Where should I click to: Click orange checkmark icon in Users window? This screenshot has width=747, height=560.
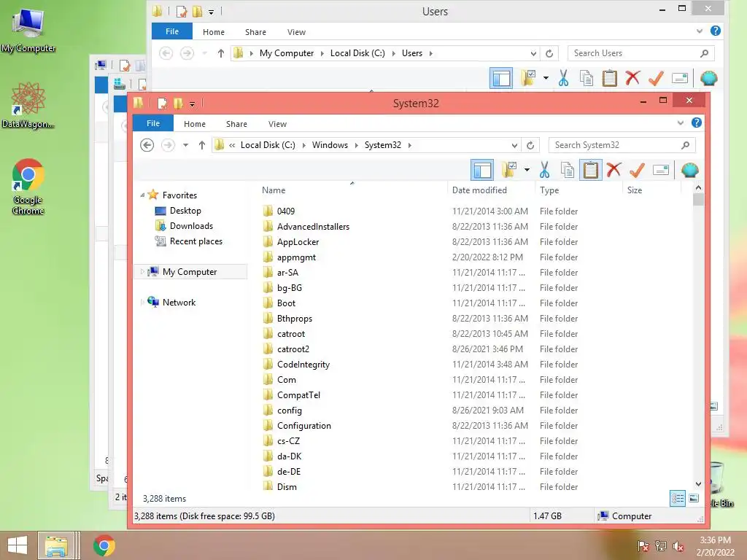656,78
